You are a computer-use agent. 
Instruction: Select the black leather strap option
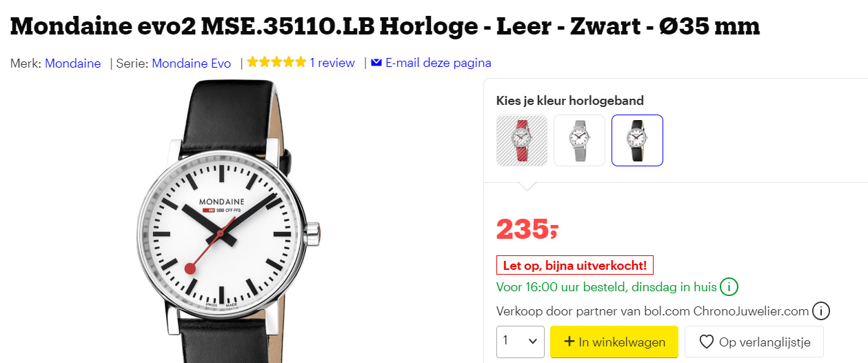click(x=637, y=141)
